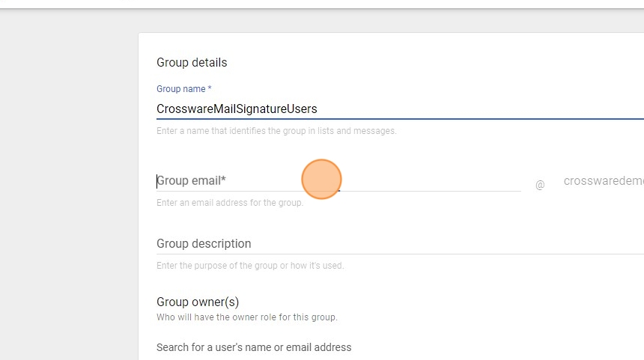Click the "Group owner(s)" heading
This screenshot has width=644, height=360.
tap(198, 302)
